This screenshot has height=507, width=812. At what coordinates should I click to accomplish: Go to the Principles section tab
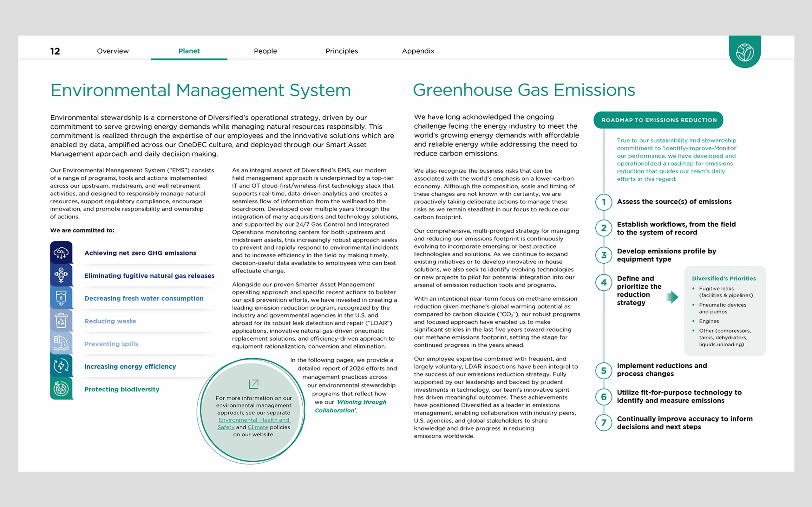(x=342, y=51)
